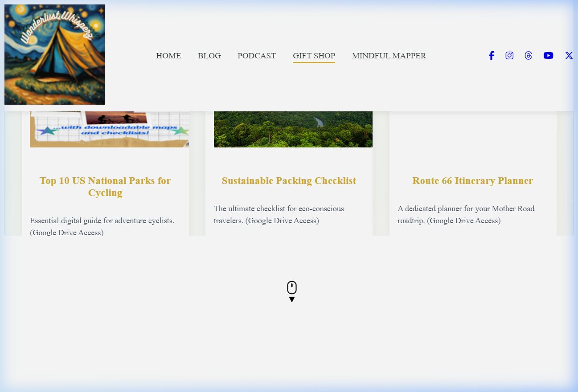Select the GIFT SHOP menu item
This screenshot has height=392, width=578.
point(314,56)
